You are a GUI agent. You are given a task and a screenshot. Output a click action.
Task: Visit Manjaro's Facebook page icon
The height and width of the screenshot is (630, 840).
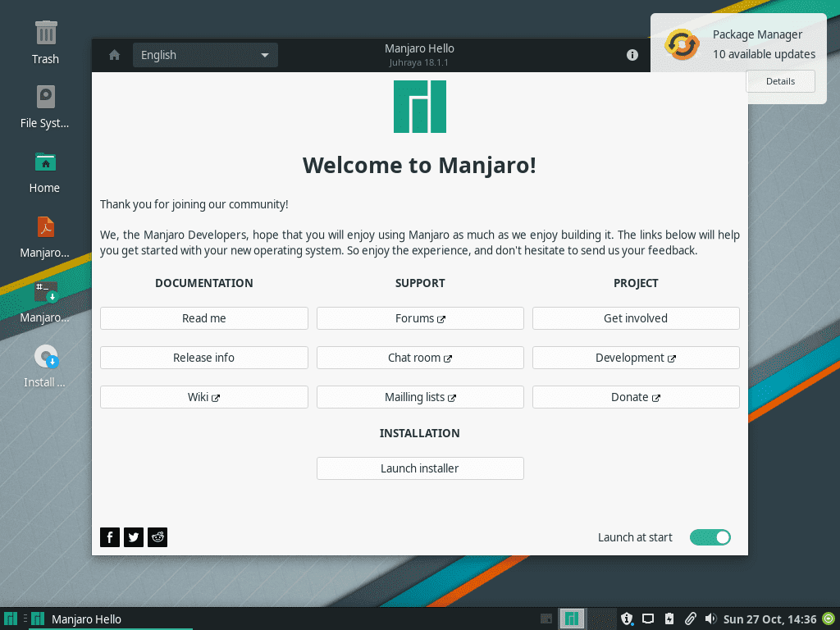point(109,537)
